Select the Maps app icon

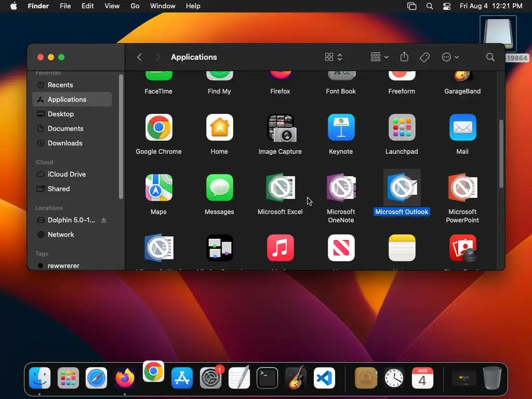[x=158, y=188]
